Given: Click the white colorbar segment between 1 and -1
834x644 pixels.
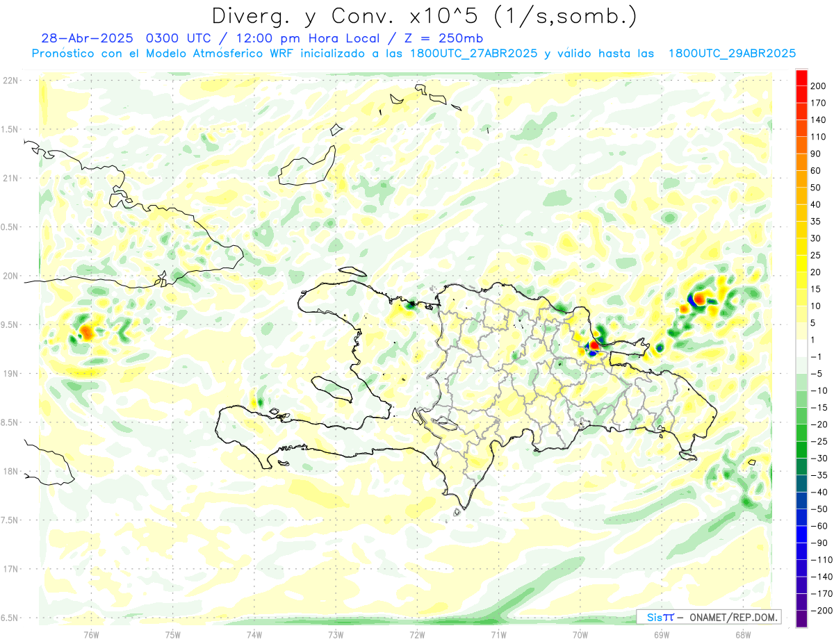Looking at the screenshot, I should tap(801, 349).
